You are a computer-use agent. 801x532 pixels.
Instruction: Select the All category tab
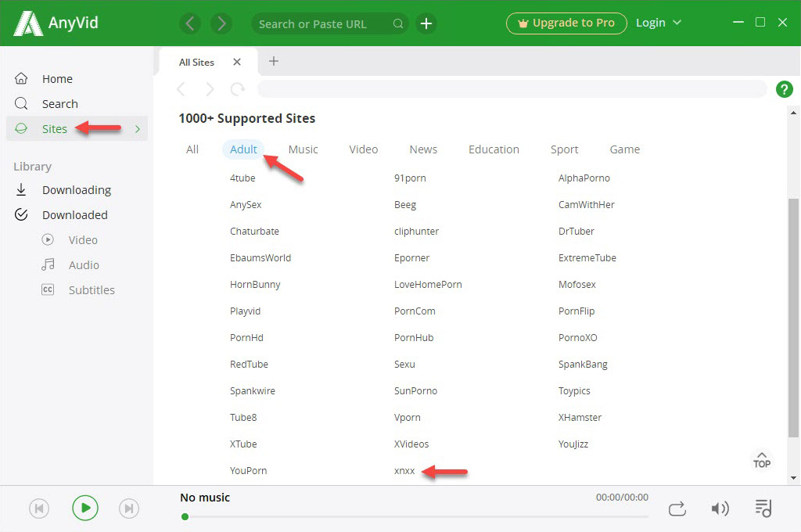[192, 149]
